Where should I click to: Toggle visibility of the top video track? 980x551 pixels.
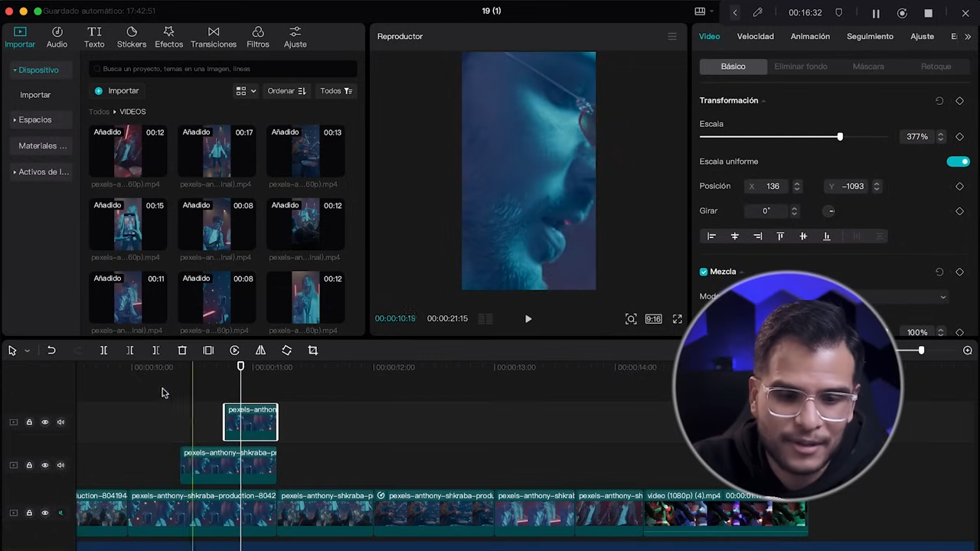click(44, 422)
